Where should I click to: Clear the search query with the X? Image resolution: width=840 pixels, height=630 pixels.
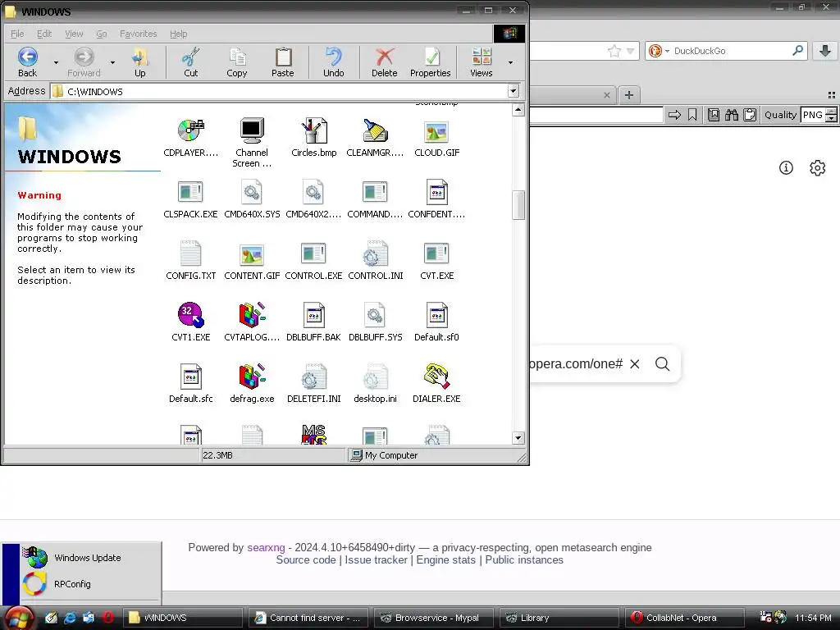point(635,363)
